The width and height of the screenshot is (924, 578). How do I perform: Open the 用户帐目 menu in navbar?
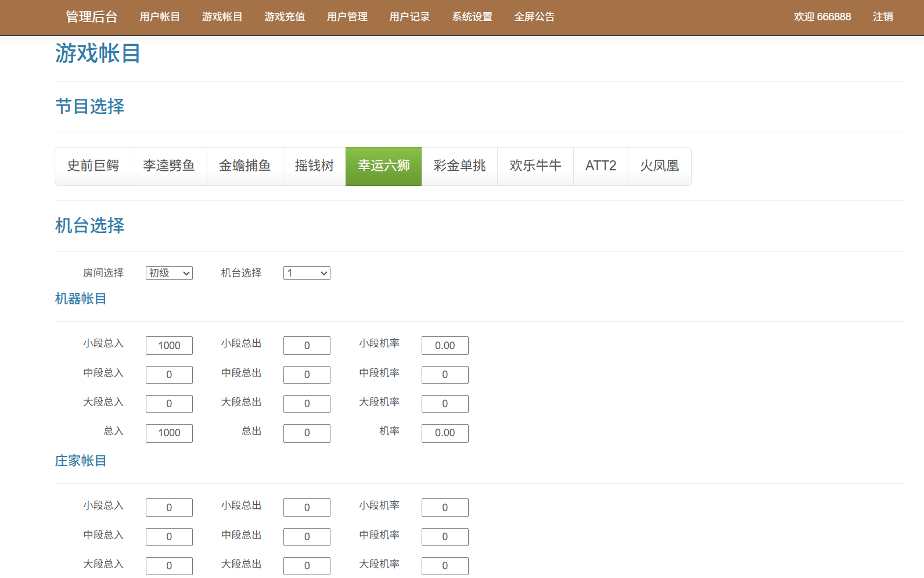(160, 17)
